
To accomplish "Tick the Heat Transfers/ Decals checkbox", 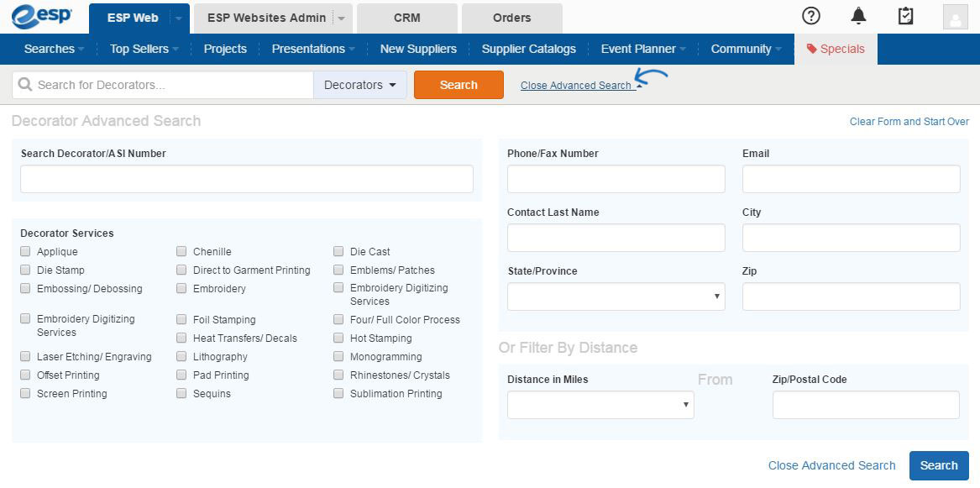I will tap(181, 338).
